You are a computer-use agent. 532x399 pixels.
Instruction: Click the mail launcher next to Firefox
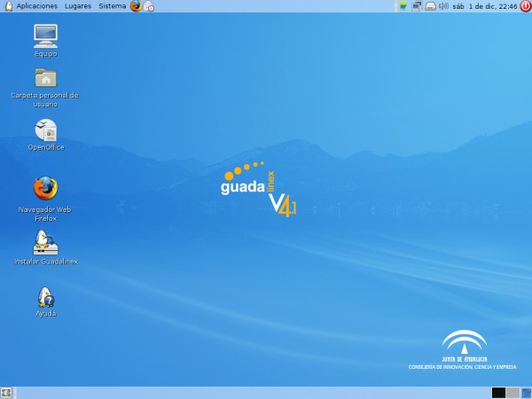coord(149,6)
